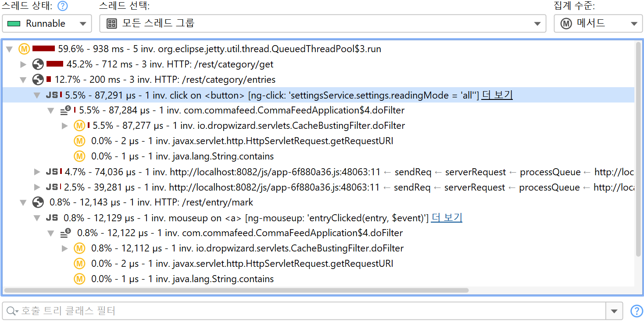The width and height of the screenshot is (644, 322).
Task: Open the 모든 스레드 그룹 thread selection dropdown
Action: (x=323, y=24)
